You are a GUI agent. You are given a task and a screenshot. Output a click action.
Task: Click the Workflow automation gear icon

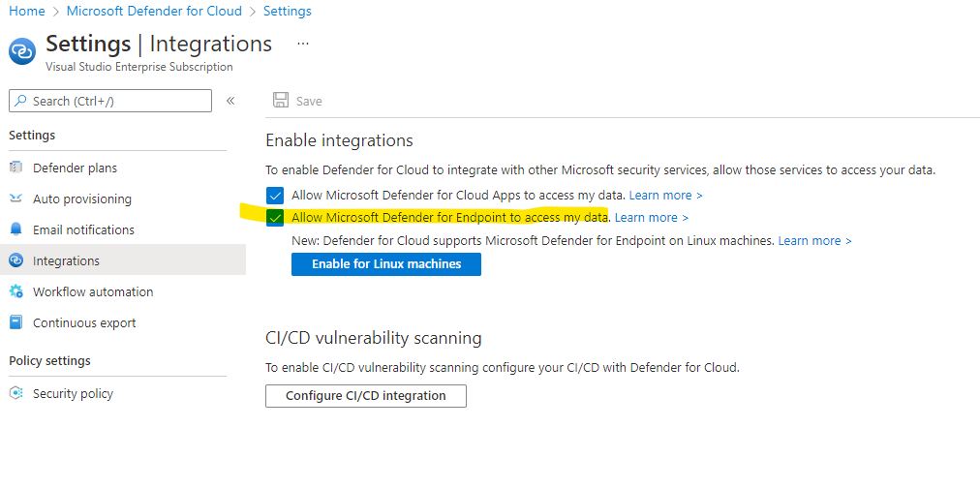(15, 291)
